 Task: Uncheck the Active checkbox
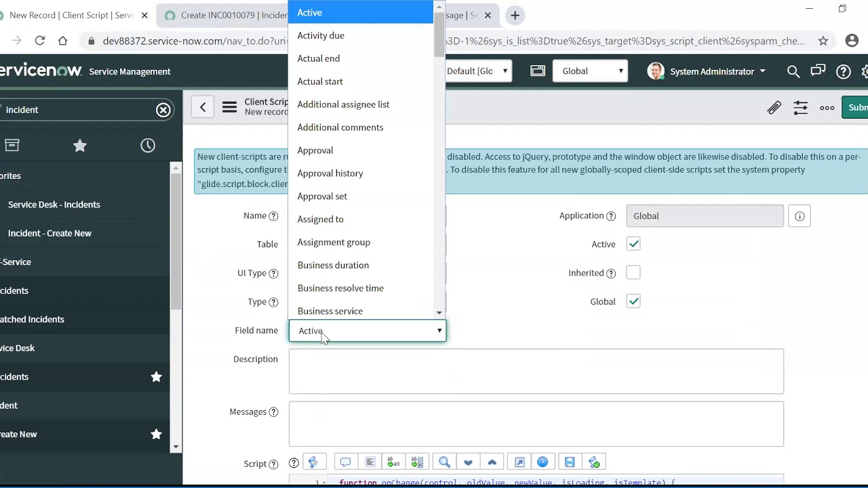click(x=633, y=244)
